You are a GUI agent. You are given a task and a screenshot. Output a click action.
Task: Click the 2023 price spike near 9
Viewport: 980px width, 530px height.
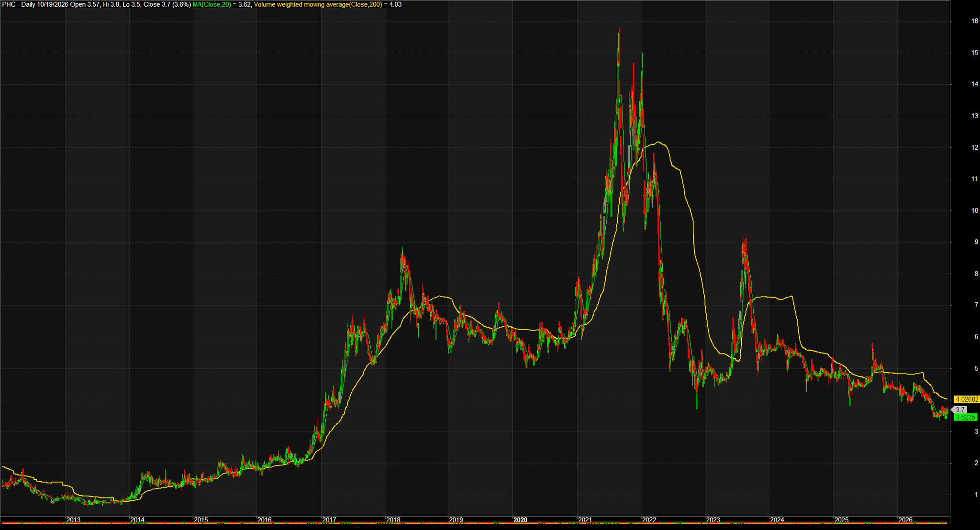743,239
